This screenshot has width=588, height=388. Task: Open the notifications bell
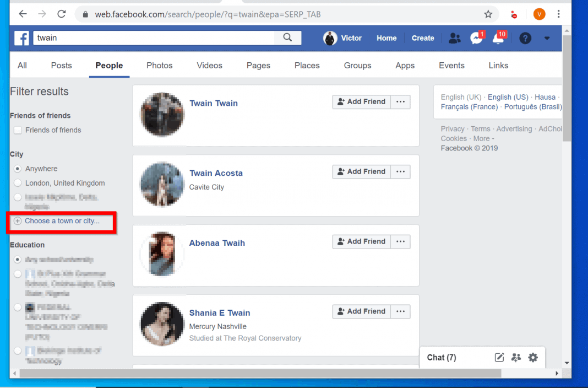(x=496, y=38)
